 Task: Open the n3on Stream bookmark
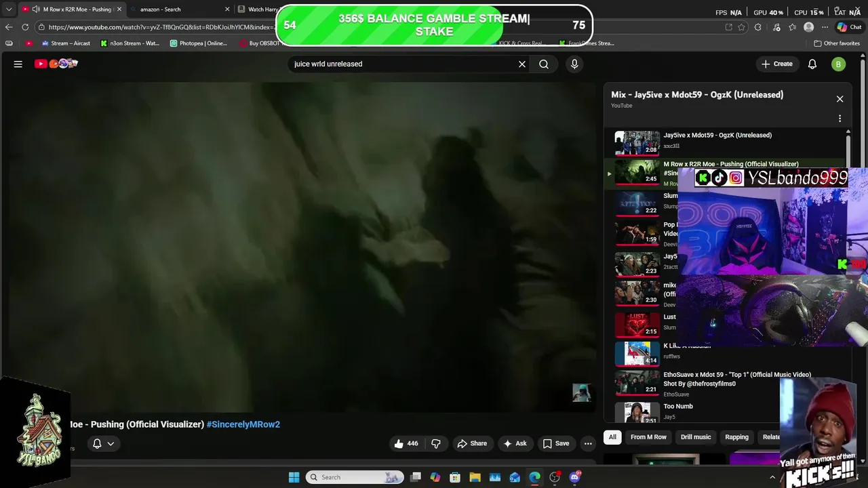(x=130, y=43)
